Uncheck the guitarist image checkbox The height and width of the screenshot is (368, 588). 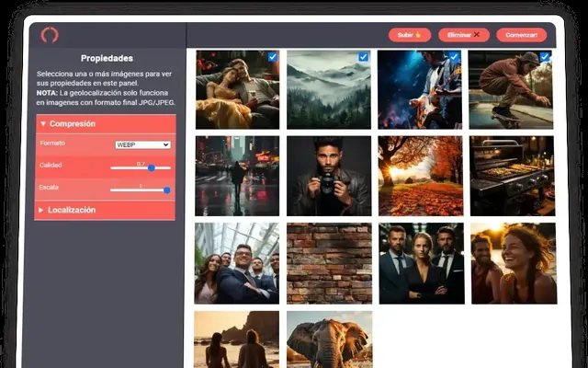[454, 57]
